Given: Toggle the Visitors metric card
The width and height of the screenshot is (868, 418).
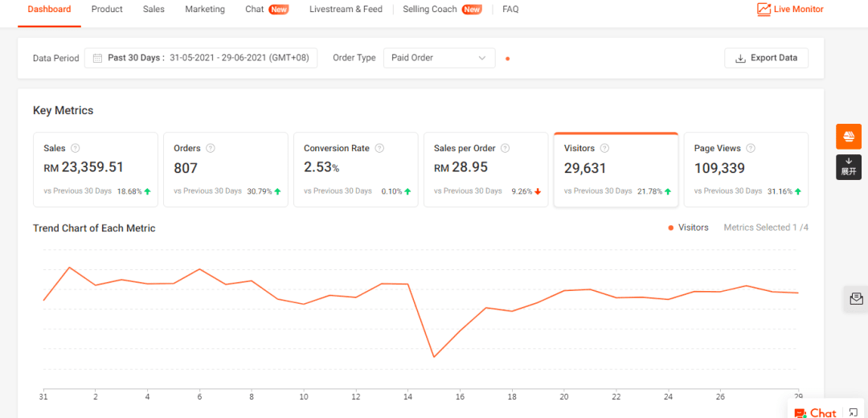Looking at the screenshot, I should coord(616,170).
